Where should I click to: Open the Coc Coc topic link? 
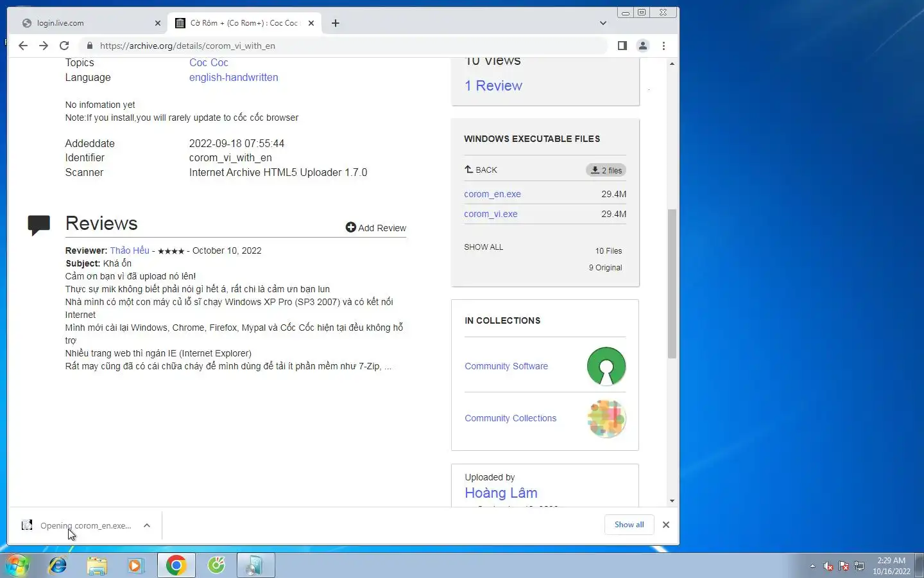209,62
